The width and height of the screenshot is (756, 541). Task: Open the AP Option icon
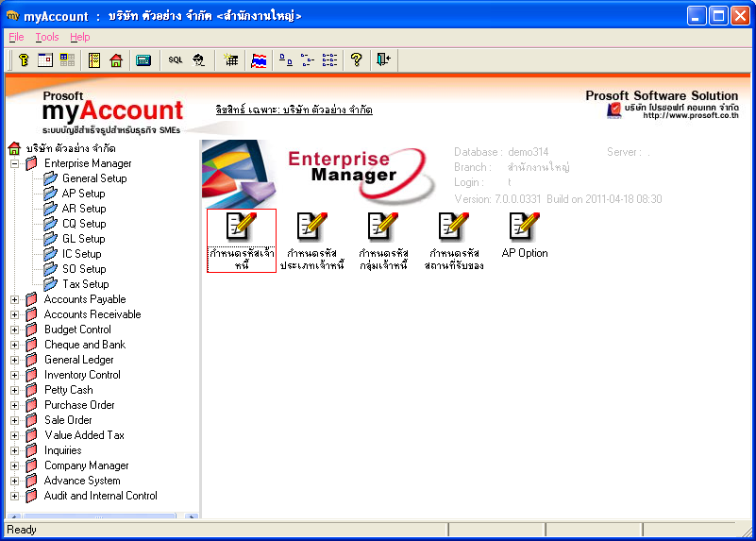[x=524, y=237]
